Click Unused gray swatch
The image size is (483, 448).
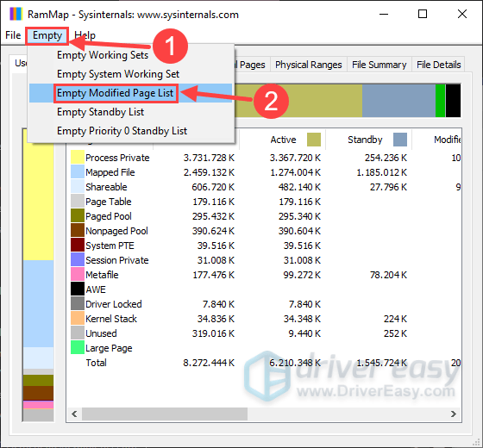point(78,333)
